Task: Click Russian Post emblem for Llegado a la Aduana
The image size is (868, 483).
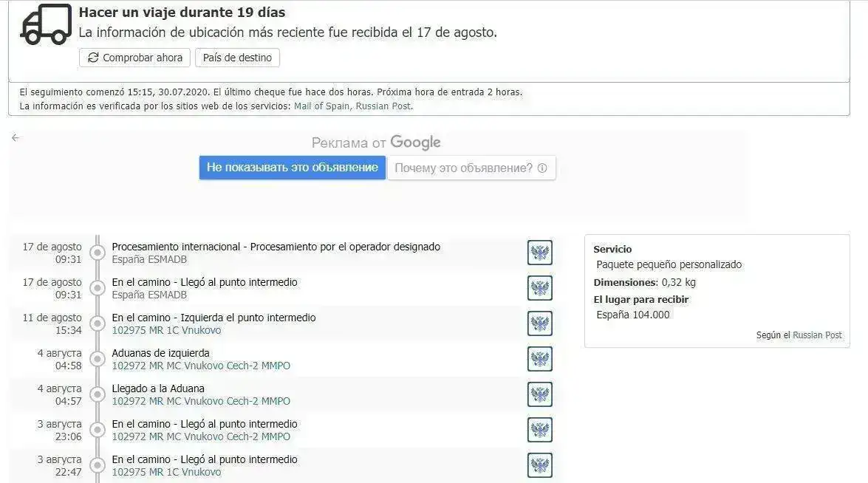Action: click(x=540, y=394)
